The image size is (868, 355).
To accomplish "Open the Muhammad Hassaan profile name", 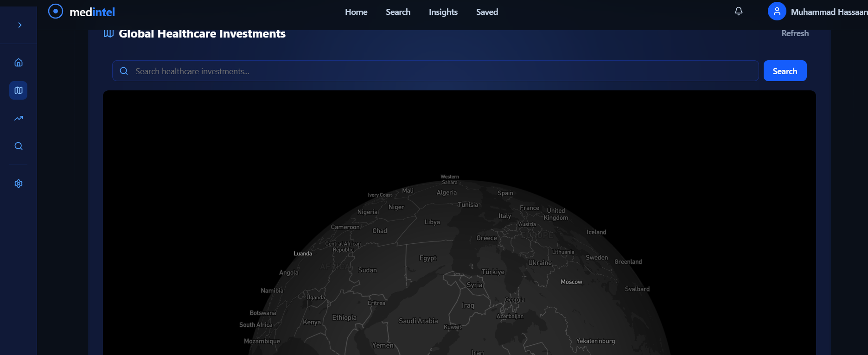I will 829,12.
